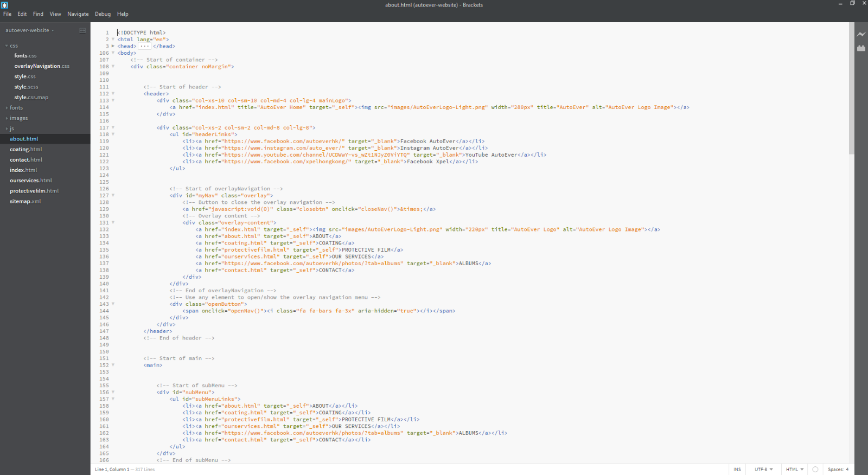Image resolution: width=868 pixels, height=475 pixels.
Task: Open View menu
Action: [x=55, y=14]
